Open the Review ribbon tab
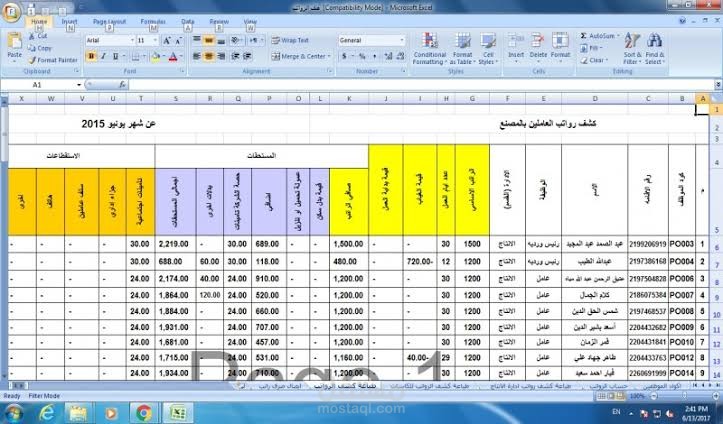The width and height of the screenshot is (723, 424). tap(219, 22)
